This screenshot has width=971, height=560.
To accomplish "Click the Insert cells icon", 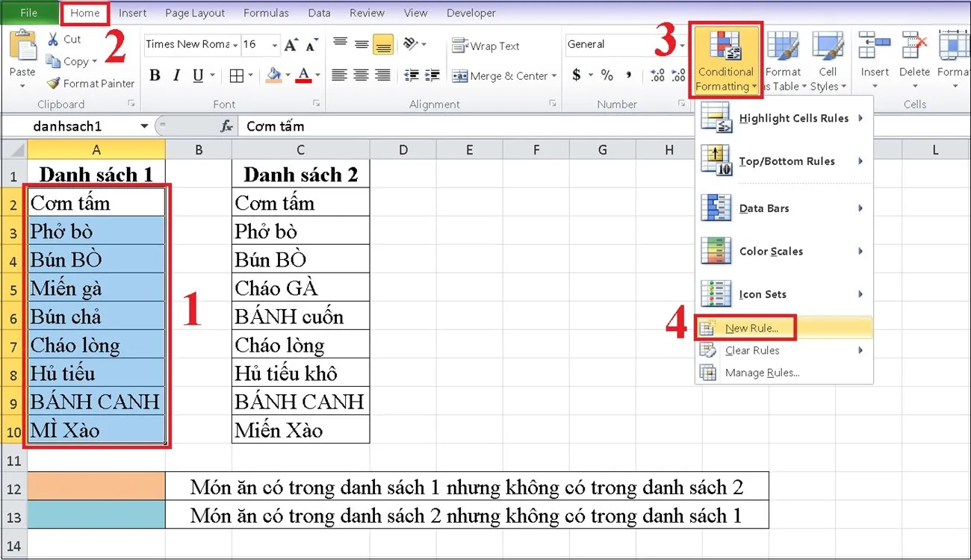I will (x=875, y=45).
